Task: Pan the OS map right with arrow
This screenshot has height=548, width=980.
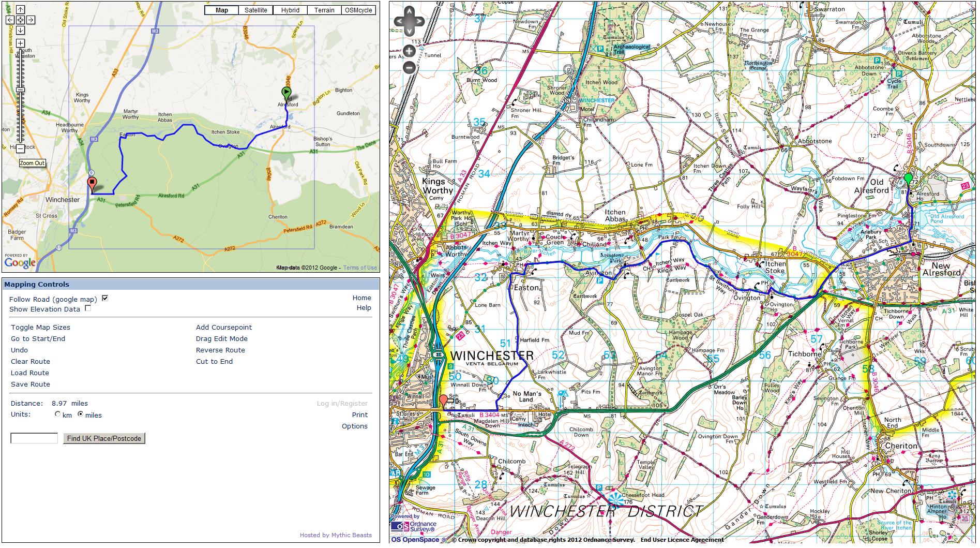Action: [x=419, y=22]
